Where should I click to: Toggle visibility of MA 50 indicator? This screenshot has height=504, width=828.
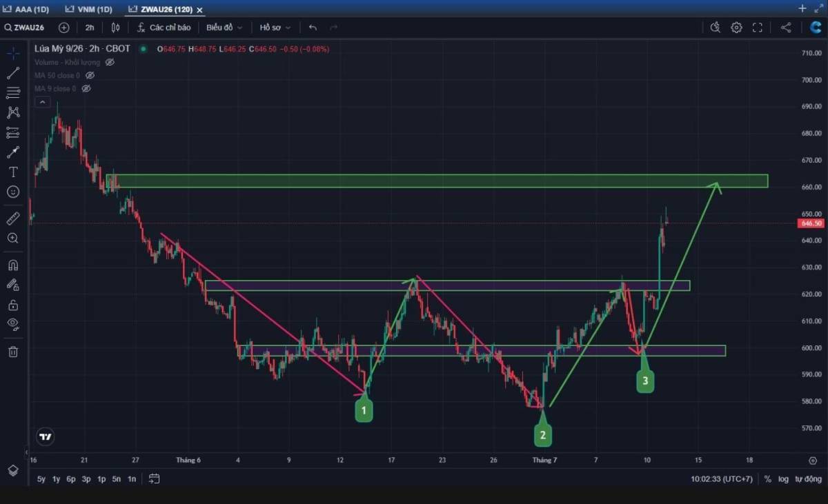click(90, 75)
